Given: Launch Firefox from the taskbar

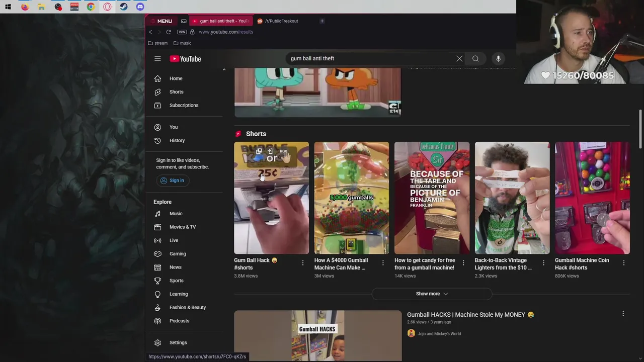Looking at the screenshot, I should (25, 7).
